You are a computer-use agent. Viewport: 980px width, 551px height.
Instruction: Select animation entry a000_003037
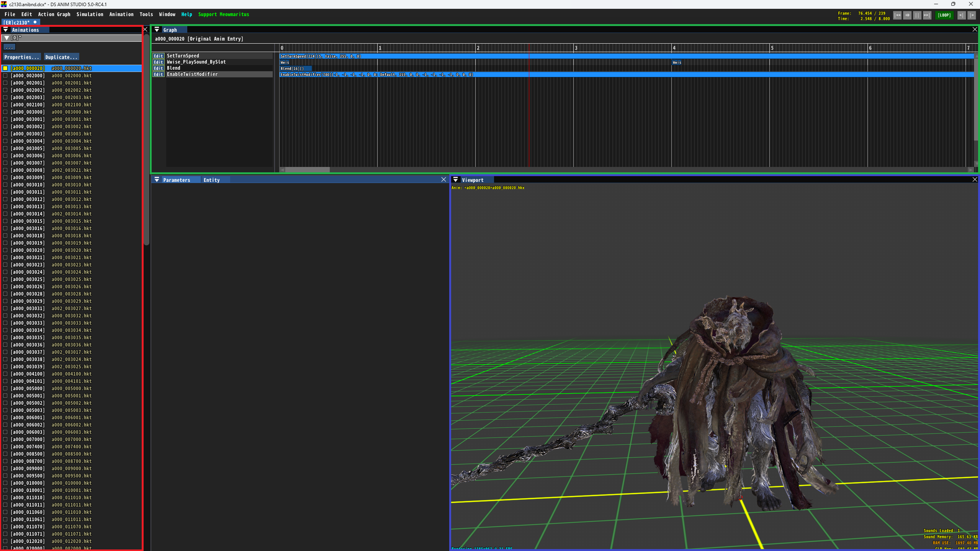[x=72, y=352]
